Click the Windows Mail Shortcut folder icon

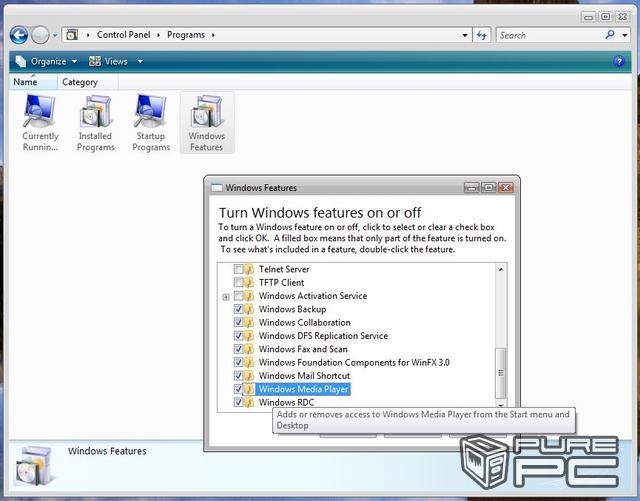(x=249, y=376)
